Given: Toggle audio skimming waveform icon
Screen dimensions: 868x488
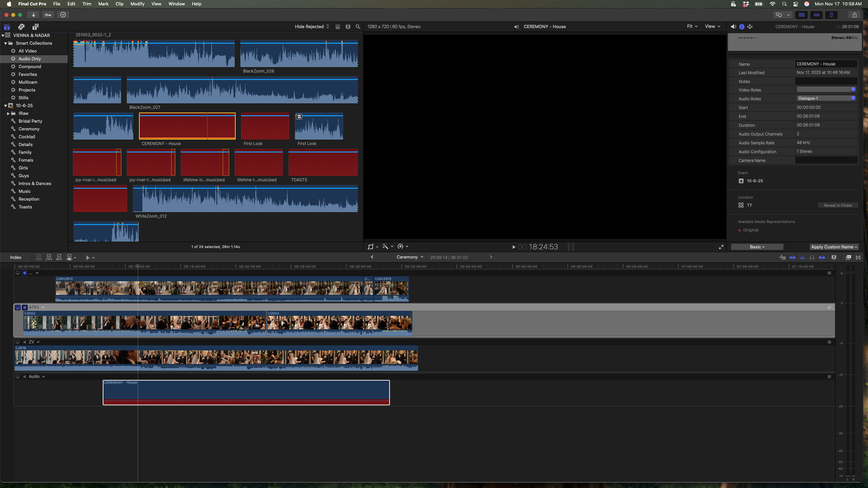Looking at the screenshot, I should (x=802, y=258).
